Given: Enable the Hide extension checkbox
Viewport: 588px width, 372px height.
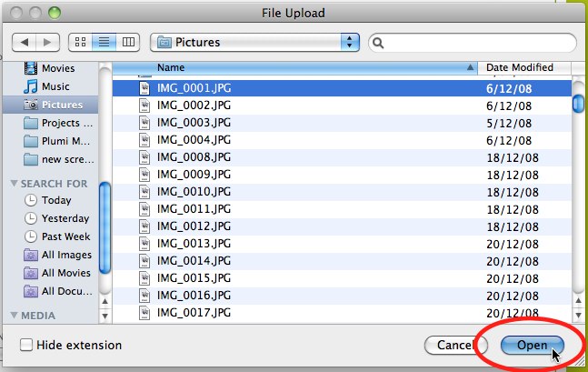Looking at the screenshot, I should tap(26, 345).
